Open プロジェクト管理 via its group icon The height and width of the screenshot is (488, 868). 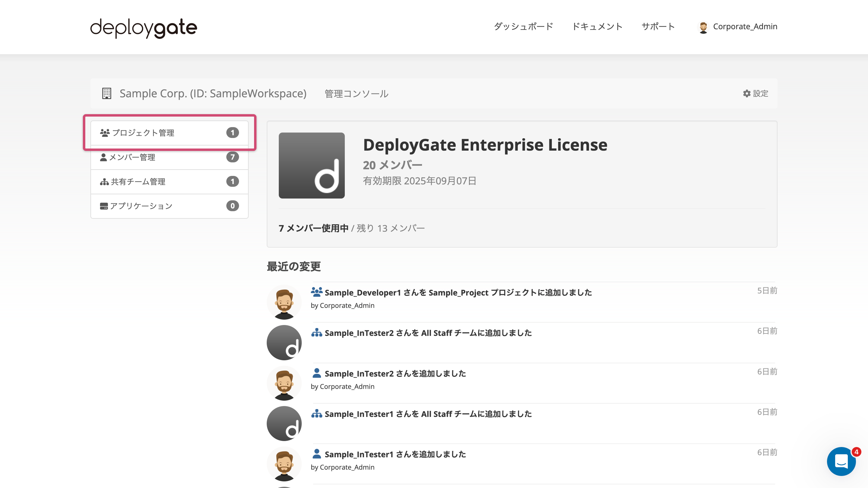coord(105,132)
